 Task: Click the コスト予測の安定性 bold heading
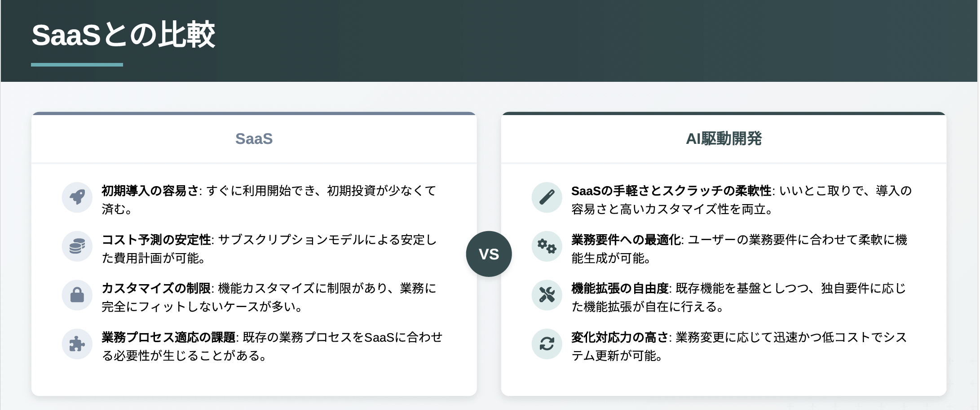pos(156,240)
